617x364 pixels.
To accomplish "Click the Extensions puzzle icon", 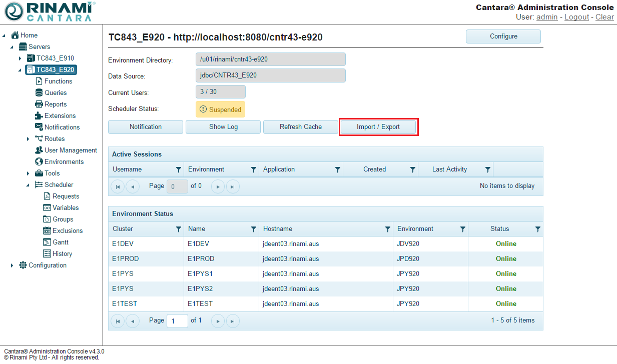I will pos(39,115).
